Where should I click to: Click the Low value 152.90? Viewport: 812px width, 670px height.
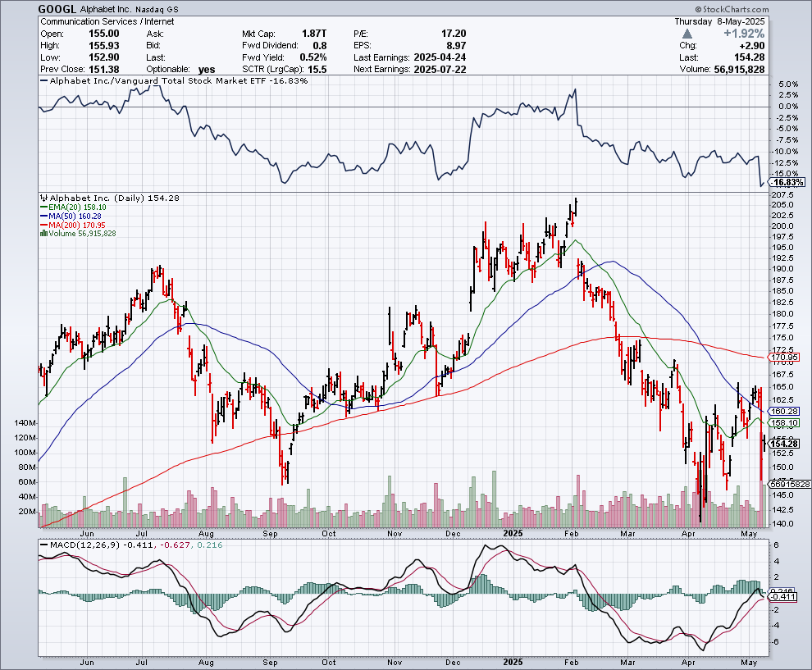point(103,57)
